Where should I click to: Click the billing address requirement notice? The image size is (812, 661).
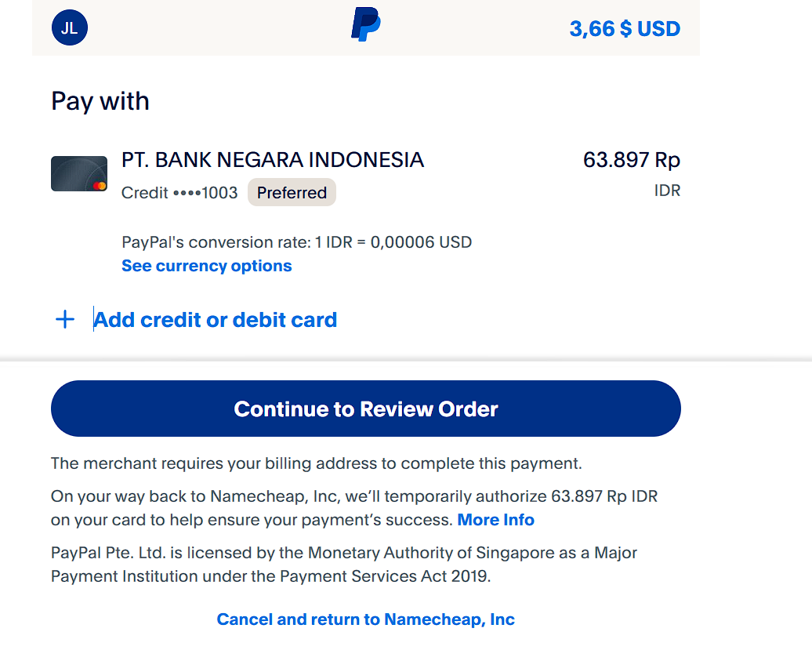[x=316, y=463]
